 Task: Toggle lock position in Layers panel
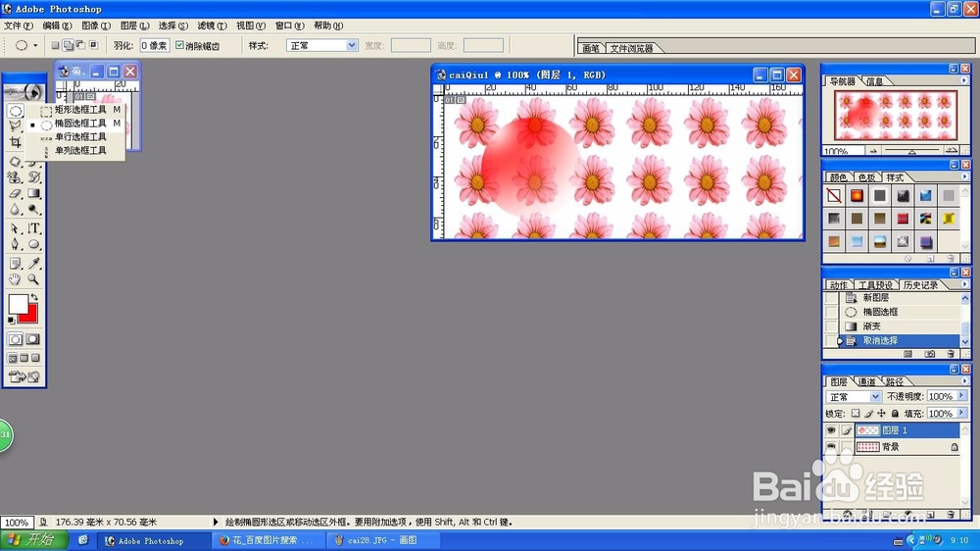pos(881,414)
